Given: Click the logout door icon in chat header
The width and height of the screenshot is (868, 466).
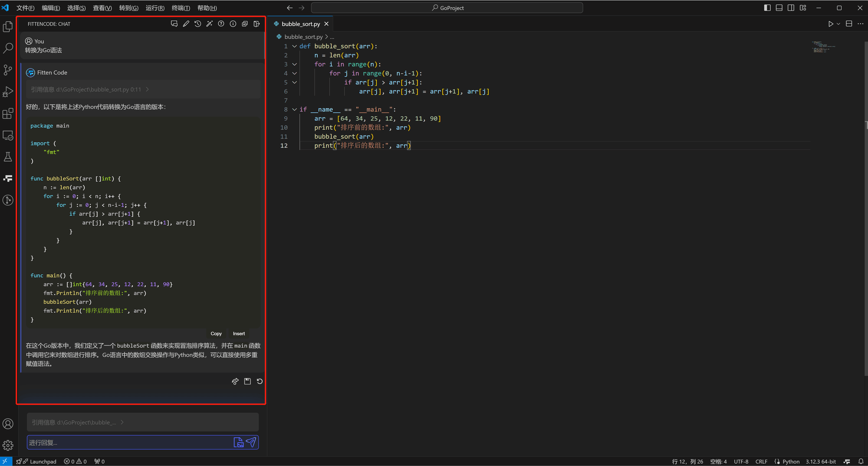Looking at the screenshot, I should [x=256, y=24].
